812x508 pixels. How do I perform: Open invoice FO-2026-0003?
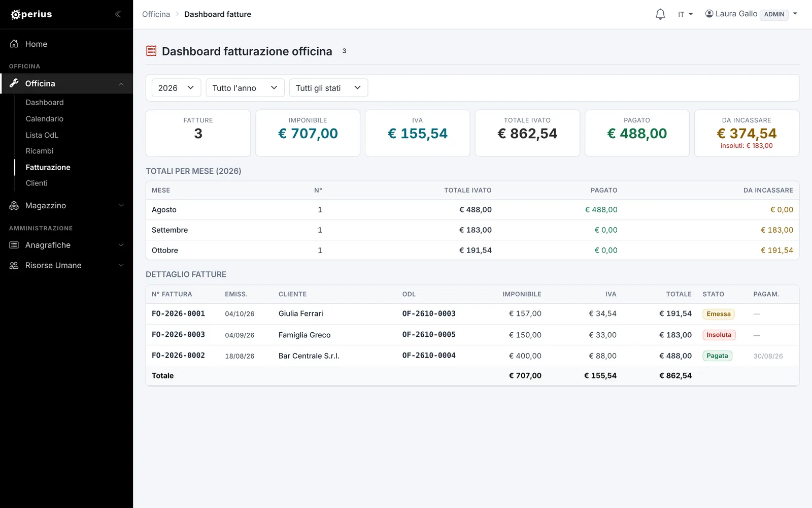point(178,334)
